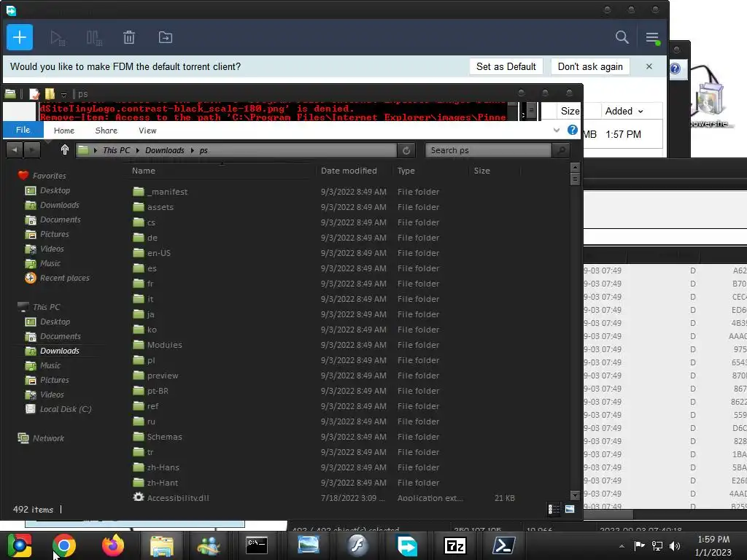Open quick access toolbar dropdown arrow

click(x=64, y=94)
